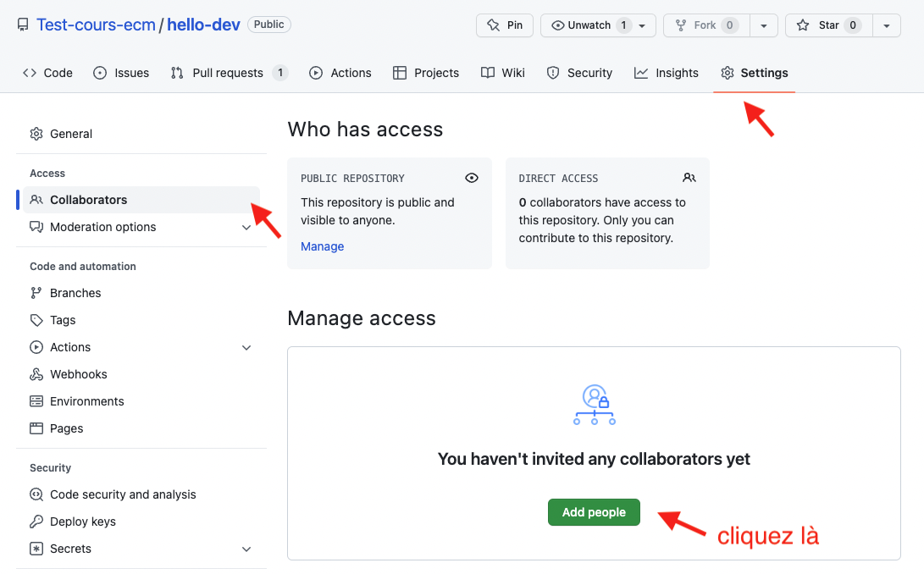Click the General gear icon
The width and height of the screenshot is (924, 574).
tap(36, 134)
